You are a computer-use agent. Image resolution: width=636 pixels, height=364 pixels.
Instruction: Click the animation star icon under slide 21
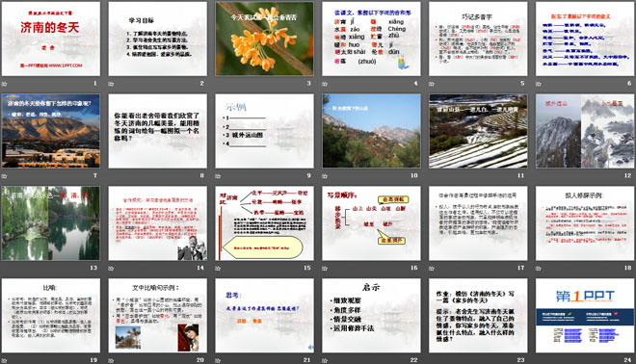coord(218,360)
